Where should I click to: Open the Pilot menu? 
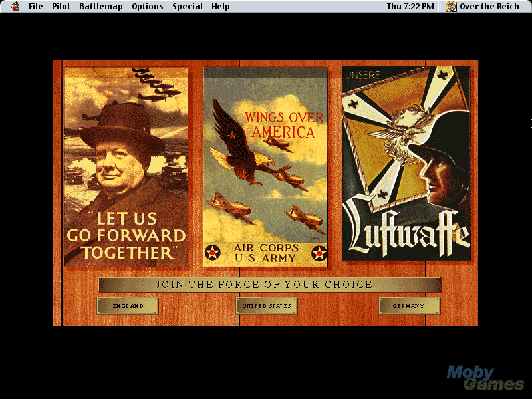(x=61, y=7)
